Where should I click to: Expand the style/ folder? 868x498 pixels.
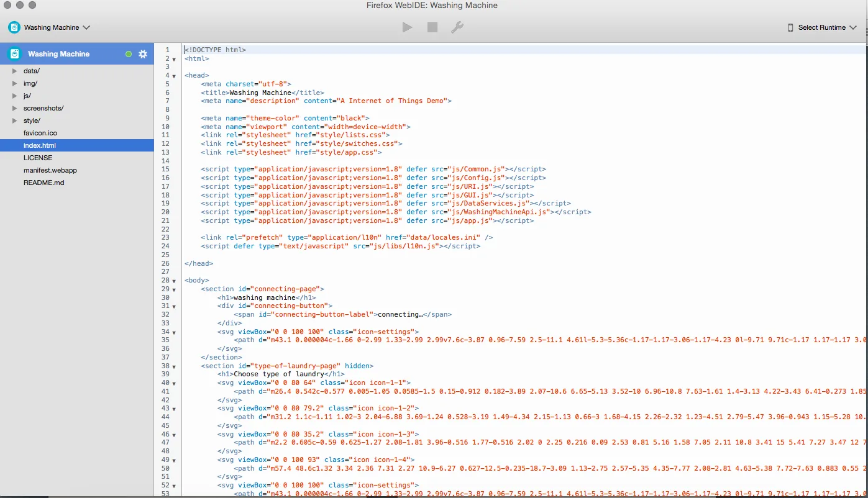(14, 120)
